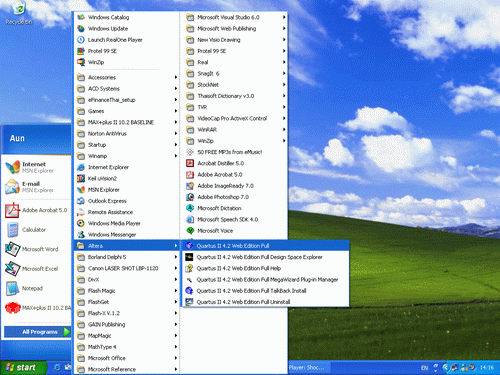Image resolution: width=500 pixels, height=375 pixels.
Task: Click the Adobe Photoshop 7.0 icon
Action: (190, 197)
